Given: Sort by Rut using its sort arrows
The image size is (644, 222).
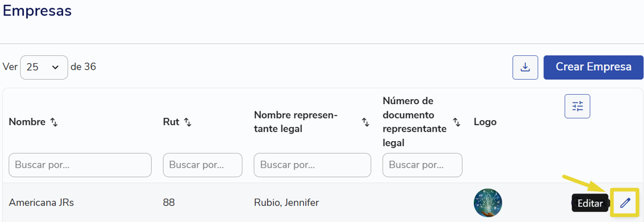Looking at the screenshot, I should [187, 122].
